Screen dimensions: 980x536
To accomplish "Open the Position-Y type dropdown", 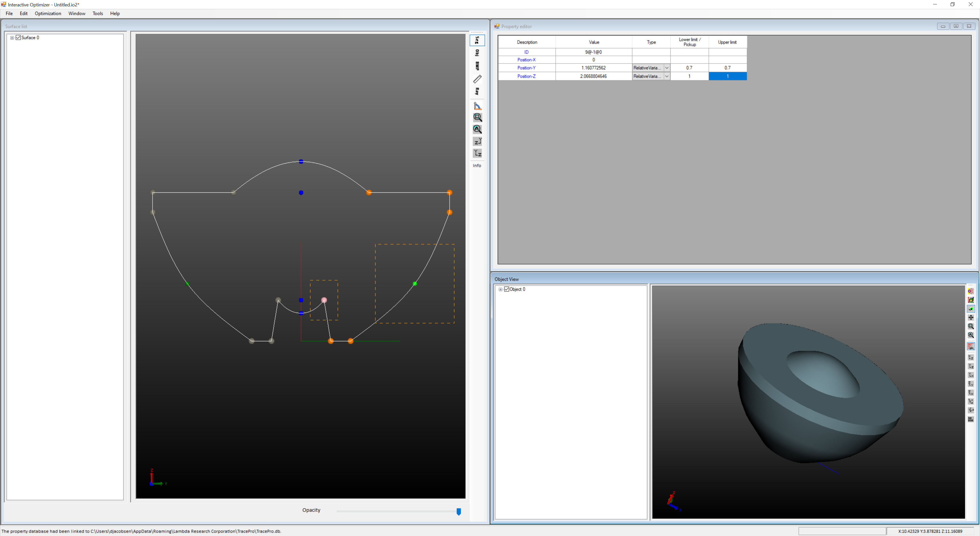I will [x=667, y=68].
